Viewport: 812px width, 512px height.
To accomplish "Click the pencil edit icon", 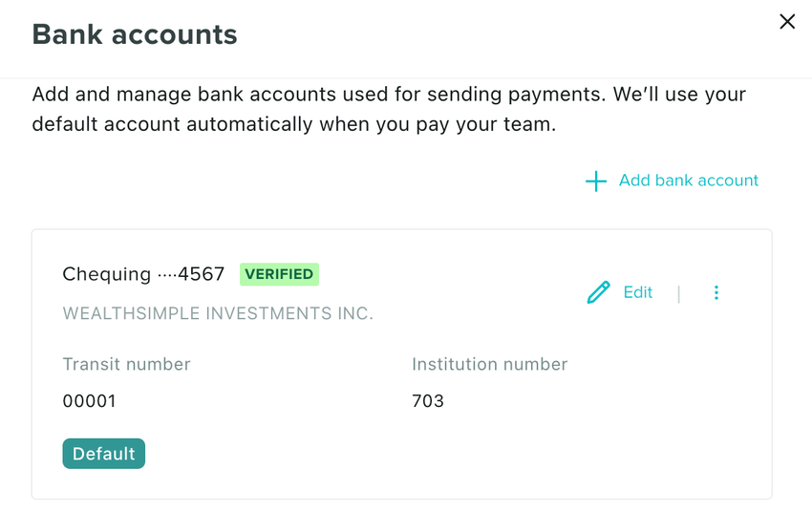I will pyautogui.click(x=598, y=293).
